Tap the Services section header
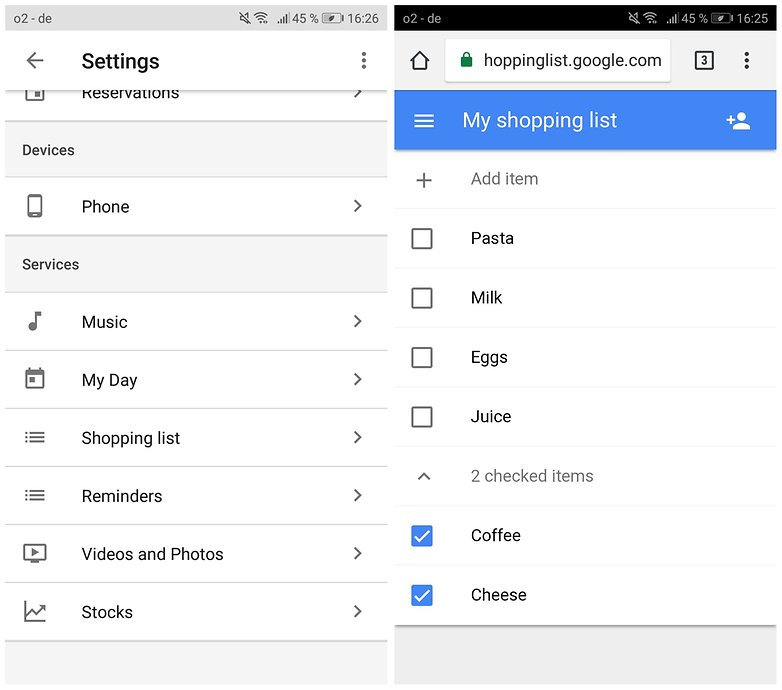The width and height of the screenshot is (782, 690). point(50,264)
